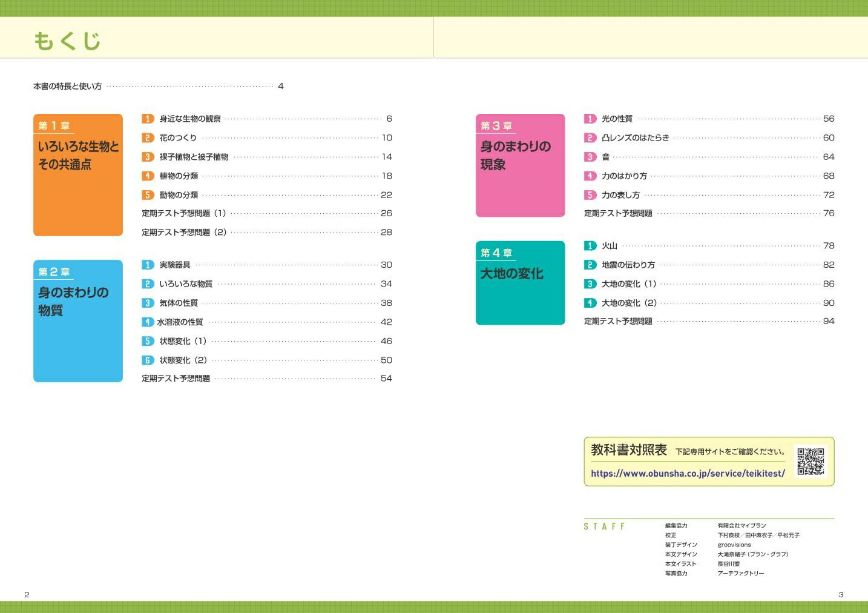
Task: Click blue number 1 badge beside 実験器具
Action: (x=148, y=265)
